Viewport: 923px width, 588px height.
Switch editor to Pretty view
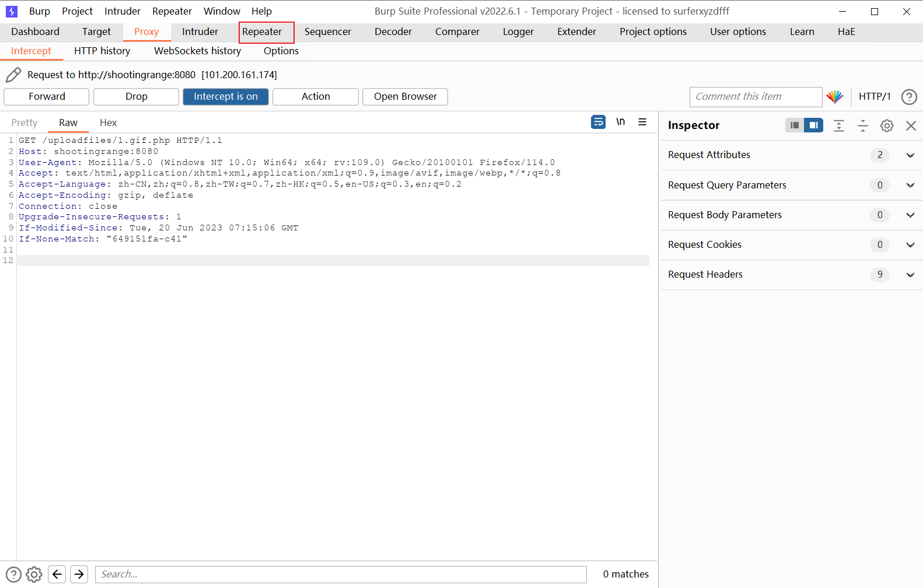(x=25, y=123)
